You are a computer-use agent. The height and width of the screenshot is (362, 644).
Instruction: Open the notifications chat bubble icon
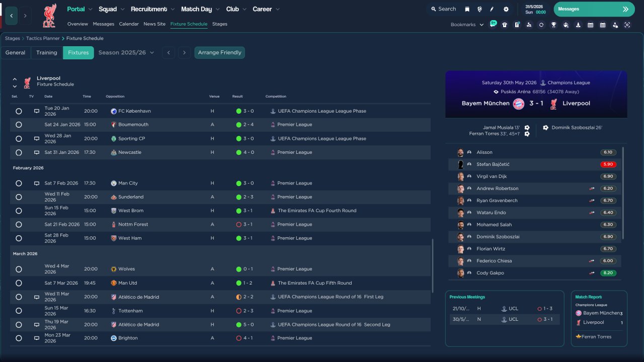(493, 24)
